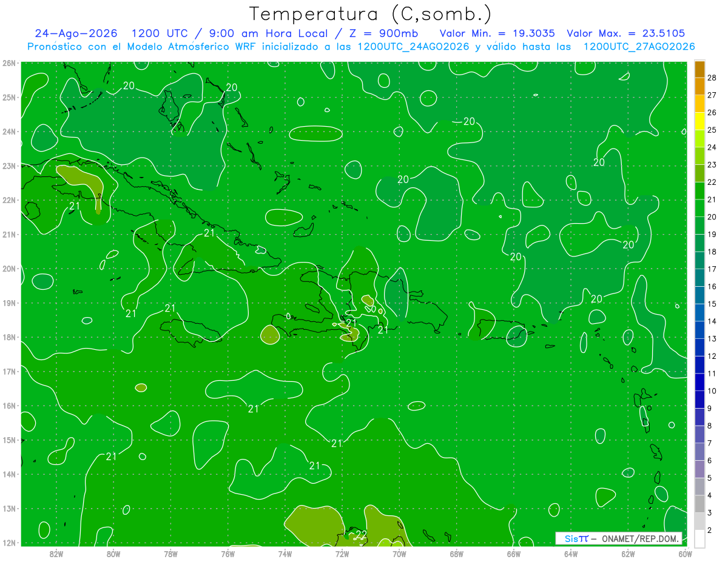This screenshot has width=728, height=562.
Task: Click longitude axis label '76W'
Action: 227,553
